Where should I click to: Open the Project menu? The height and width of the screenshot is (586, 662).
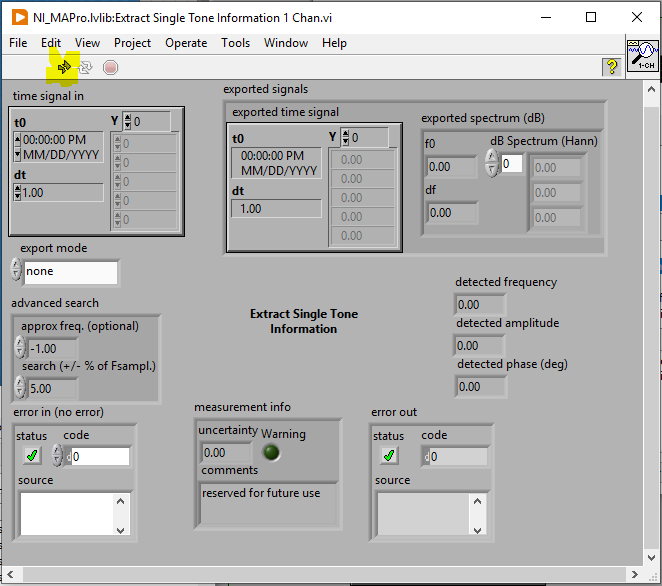(x=132, y=43)
